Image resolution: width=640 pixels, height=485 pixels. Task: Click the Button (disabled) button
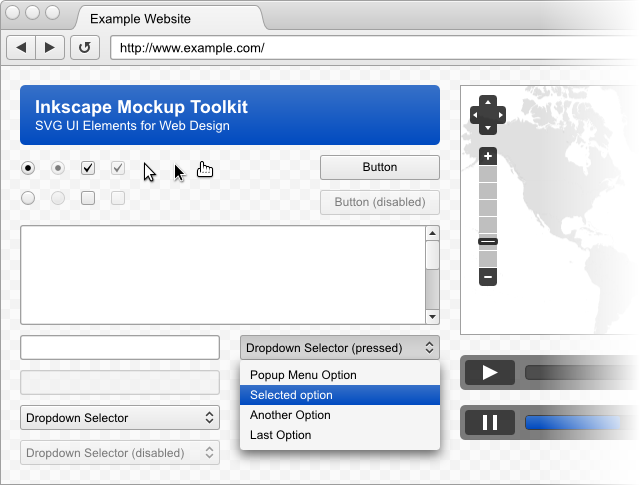(380, 202)
